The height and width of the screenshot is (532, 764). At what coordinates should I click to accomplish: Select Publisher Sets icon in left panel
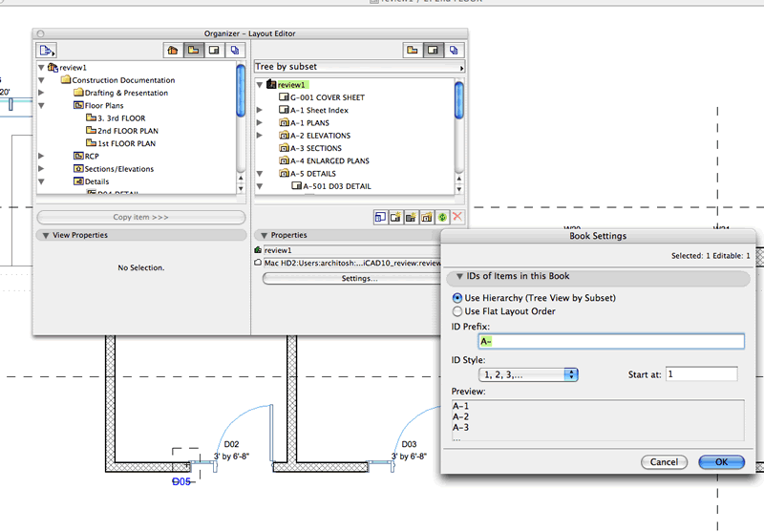tap(236, 50)
